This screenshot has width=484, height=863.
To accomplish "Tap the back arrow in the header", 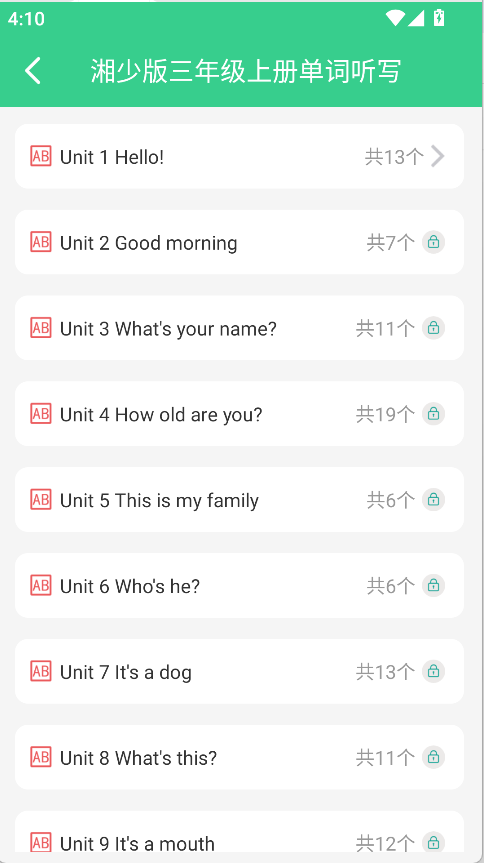I will [33, 71].
